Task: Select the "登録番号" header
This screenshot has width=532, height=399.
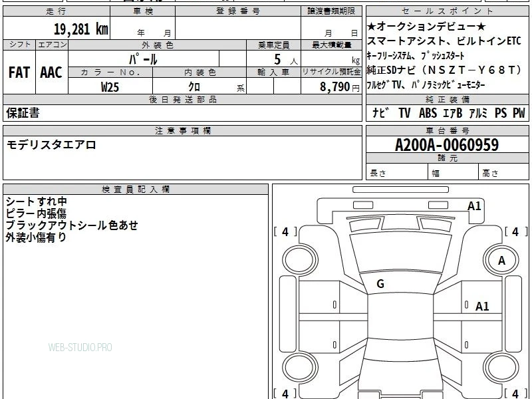Action: pos(238,11)
